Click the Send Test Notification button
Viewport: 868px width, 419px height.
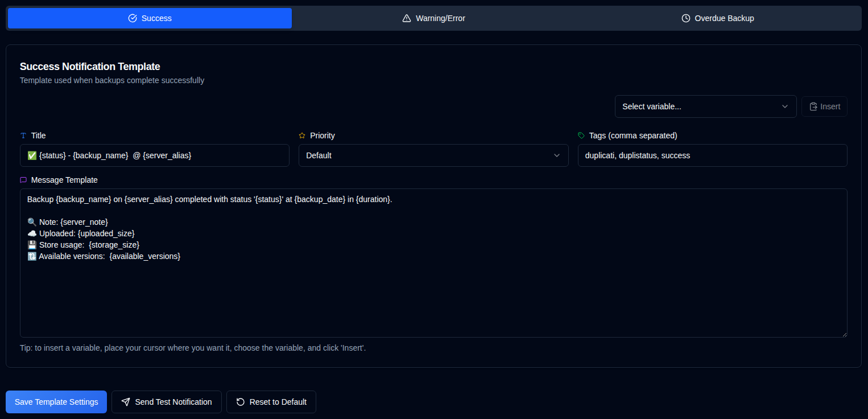click(166, 402)
